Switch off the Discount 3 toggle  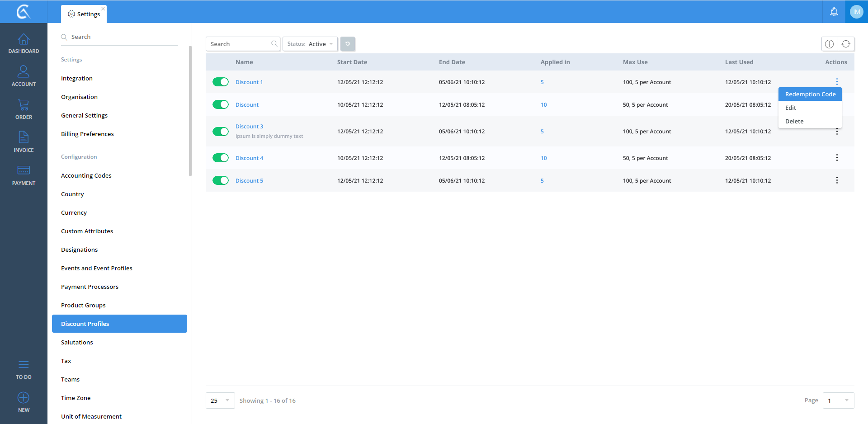click(x=221, y=132)
